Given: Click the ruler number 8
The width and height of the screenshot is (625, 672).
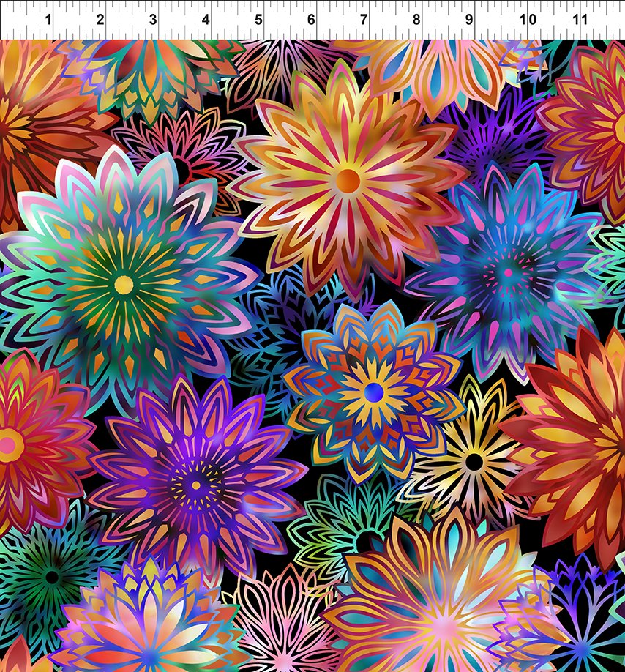Looking at the screenshot, I should pyautogui.click(x=416, y=19).
